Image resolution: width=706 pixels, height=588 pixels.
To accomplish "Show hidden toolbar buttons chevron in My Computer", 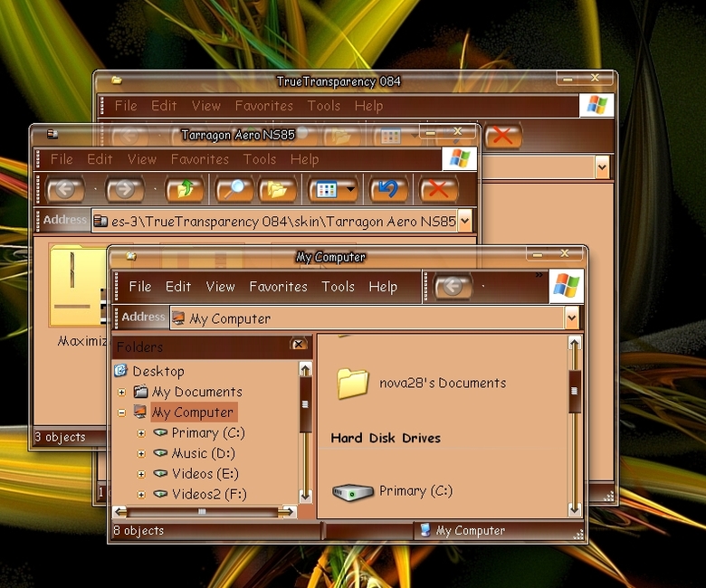I will point(539,275).
